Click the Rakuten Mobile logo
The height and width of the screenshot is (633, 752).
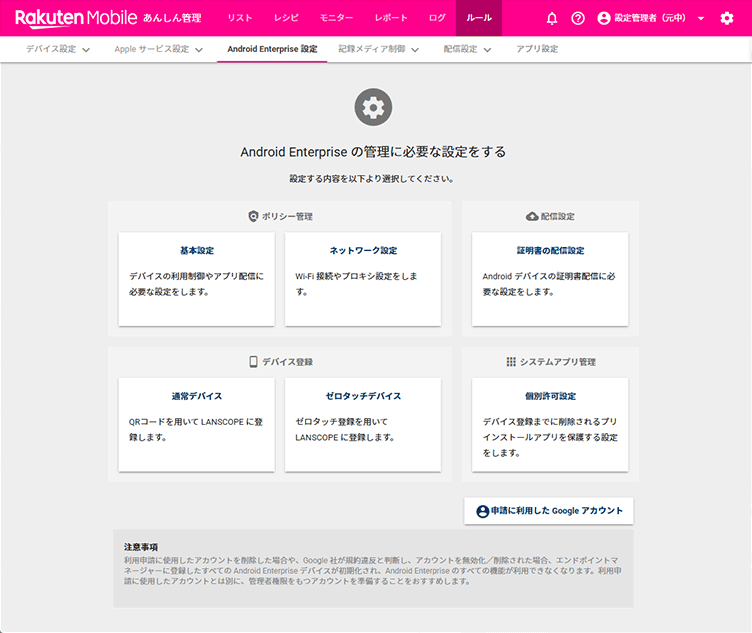click(76, 18)
